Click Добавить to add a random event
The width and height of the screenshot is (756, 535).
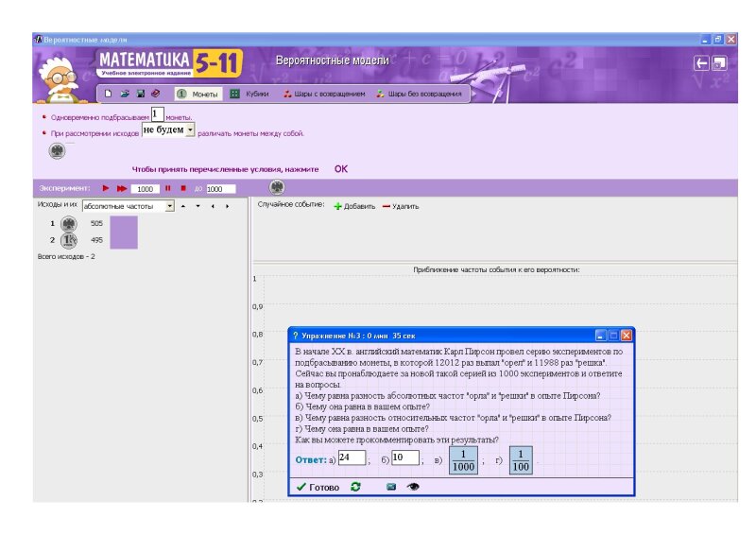tap(354, 206)
